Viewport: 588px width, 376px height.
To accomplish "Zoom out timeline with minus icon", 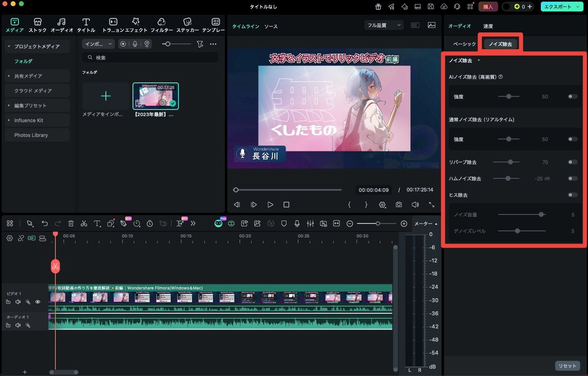I will [350, 223].
